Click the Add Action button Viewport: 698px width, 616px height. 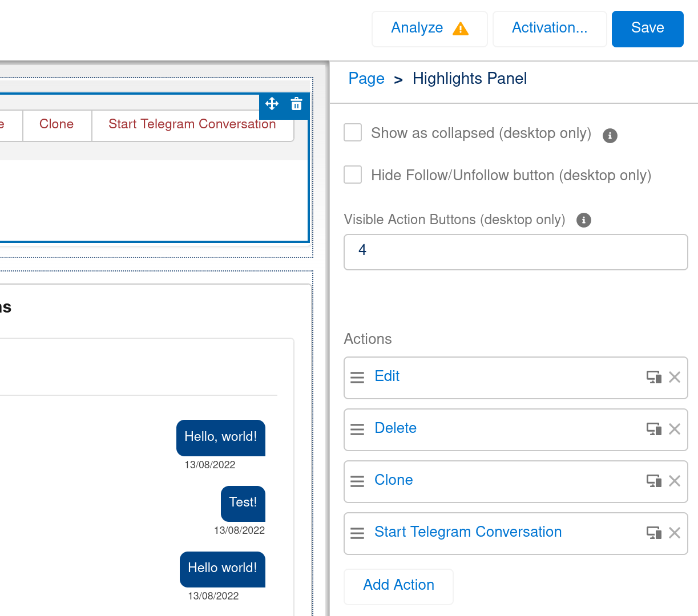(398, 586)
